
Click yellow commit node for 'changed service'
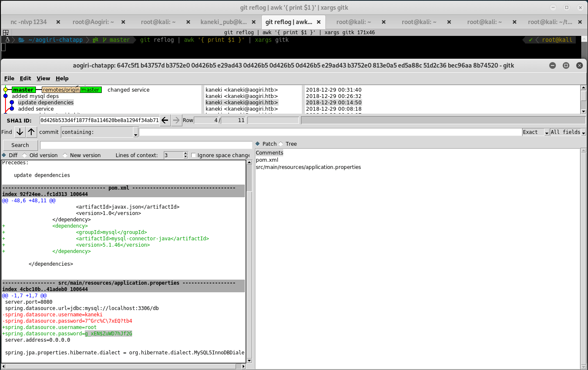pos(5,90)
